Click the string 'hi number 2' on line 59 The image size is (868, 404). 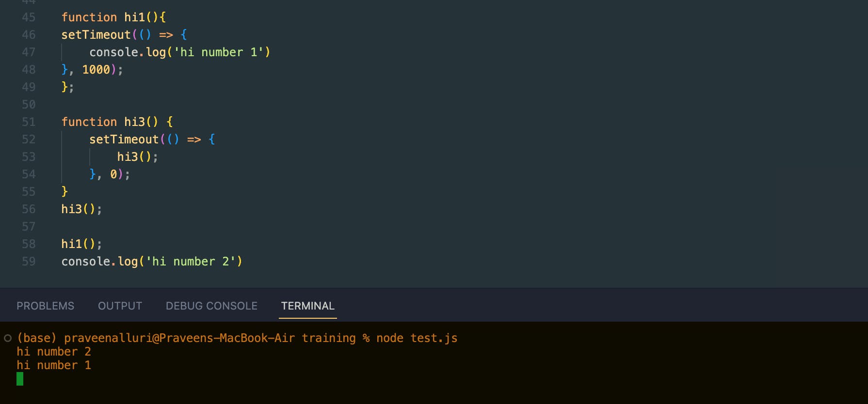[191, 262]
